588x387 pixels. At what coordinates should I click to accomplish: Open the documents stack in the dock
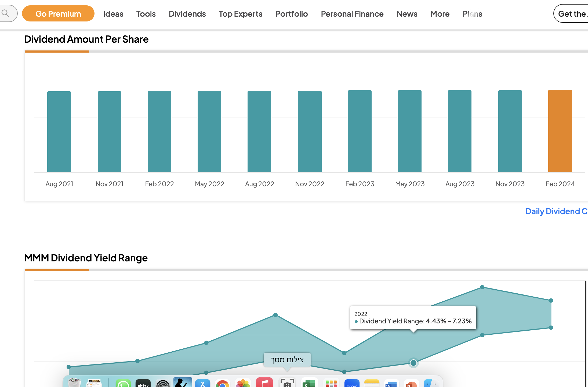pyautogui.click(x=94, y=383)
